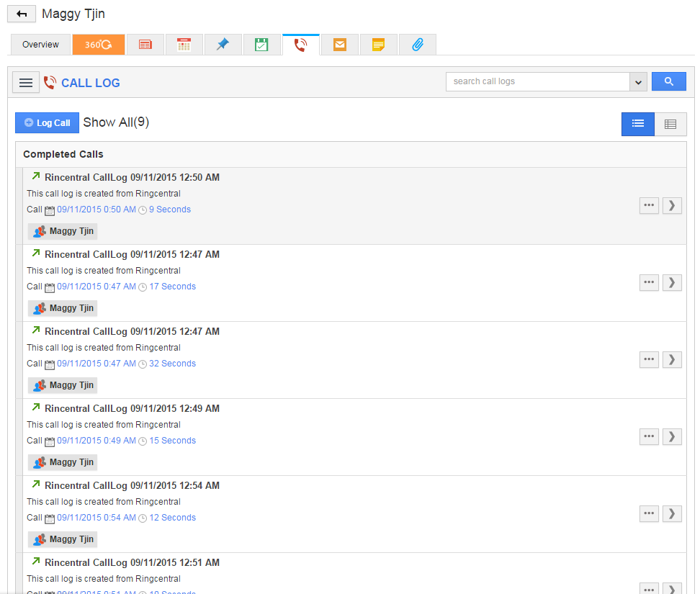Expand the 12:49 AM call log chevron
Viewport: 700px width, 594px height.
click(x=672, y=436)
